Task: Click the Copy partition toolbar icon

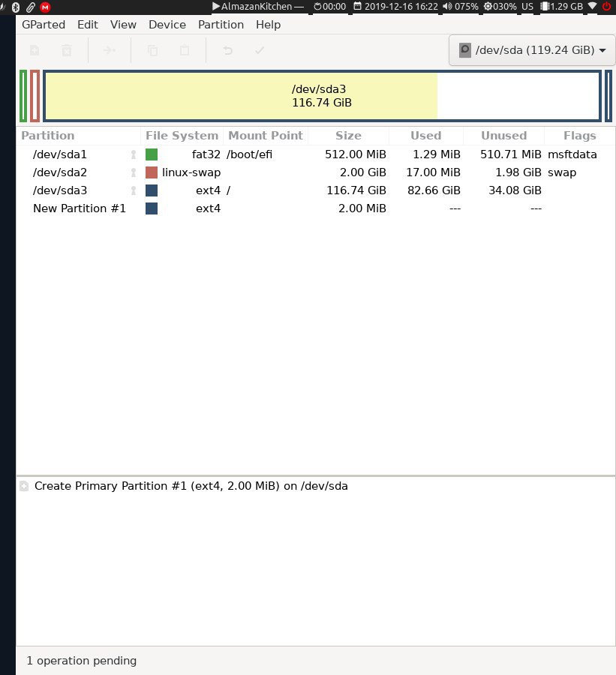Action: [x=152, y=50]
